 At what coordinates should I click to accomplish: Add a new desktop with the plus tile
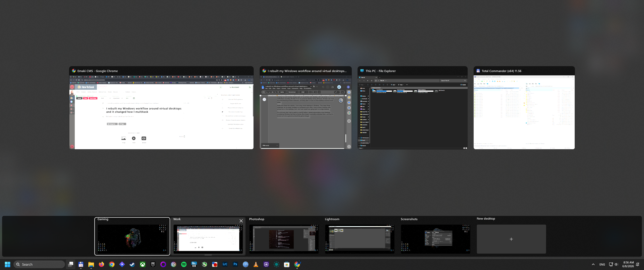click(511, 239)
